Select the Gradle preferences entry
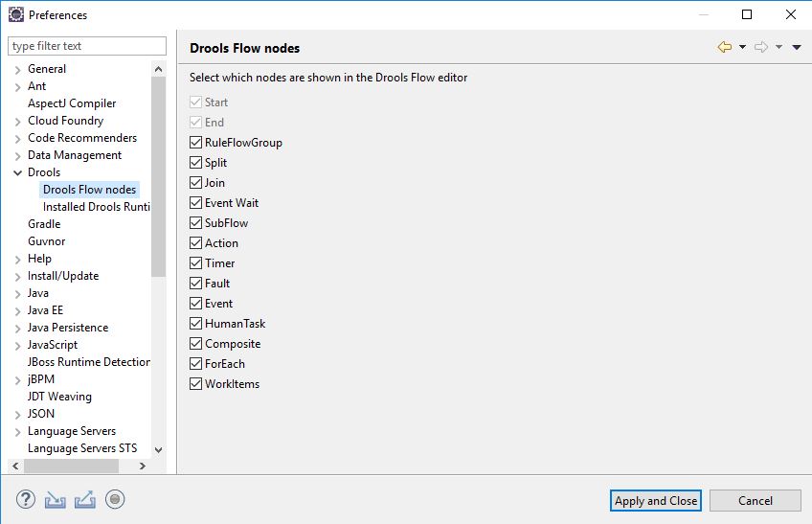The height and width of the screenshot is (524, 812). (x=44, y=224)
